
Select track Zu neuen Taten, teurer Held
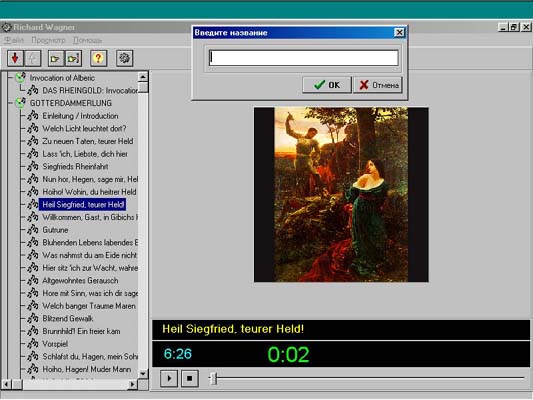[x=88, y=141]
